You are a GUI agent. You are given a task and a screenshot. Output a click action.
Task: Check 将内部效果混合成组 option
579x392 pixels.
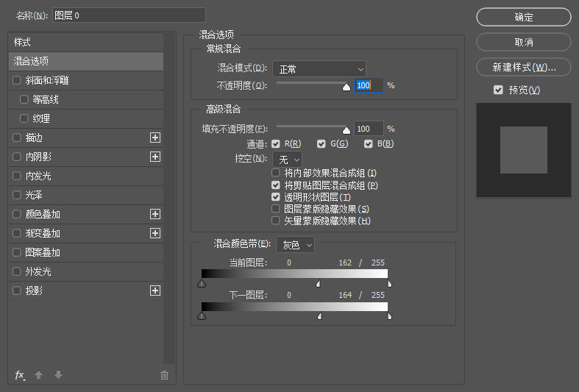[275, 173]
